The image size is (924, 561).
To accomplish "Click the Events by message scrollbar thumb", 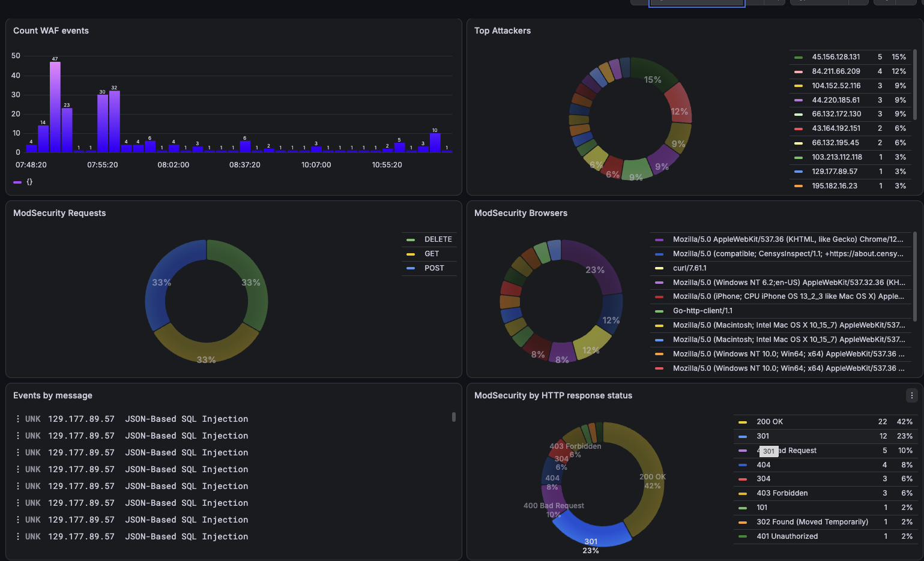I will coord(454,416).
